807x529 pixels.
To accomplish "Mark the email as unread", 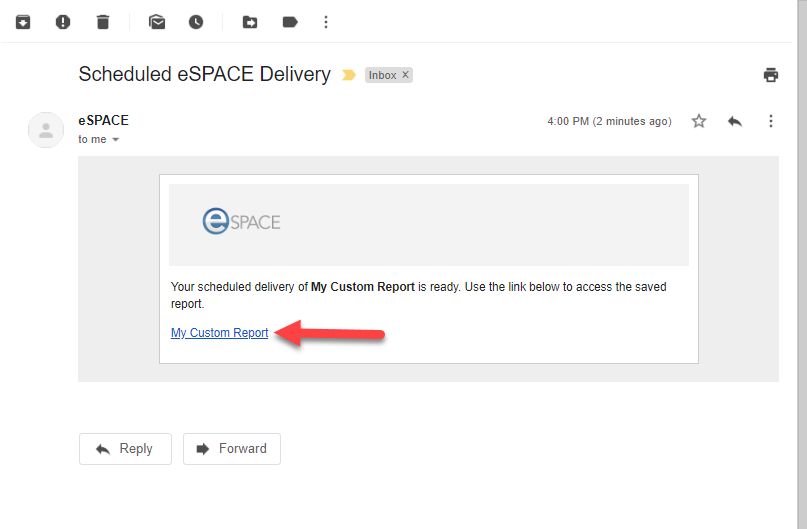I will click(x=157, y=22).
